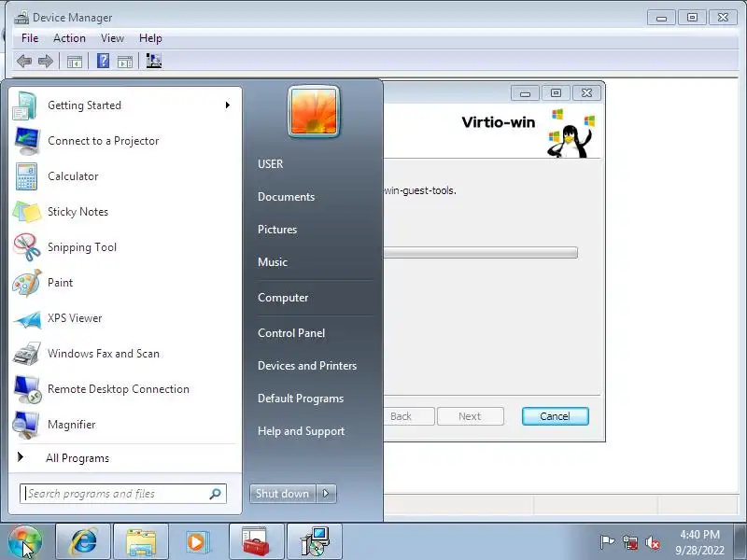Click the Virtio-win penguin logo
The width and height of the screenshot is (747, 560).
coord(571,133)
